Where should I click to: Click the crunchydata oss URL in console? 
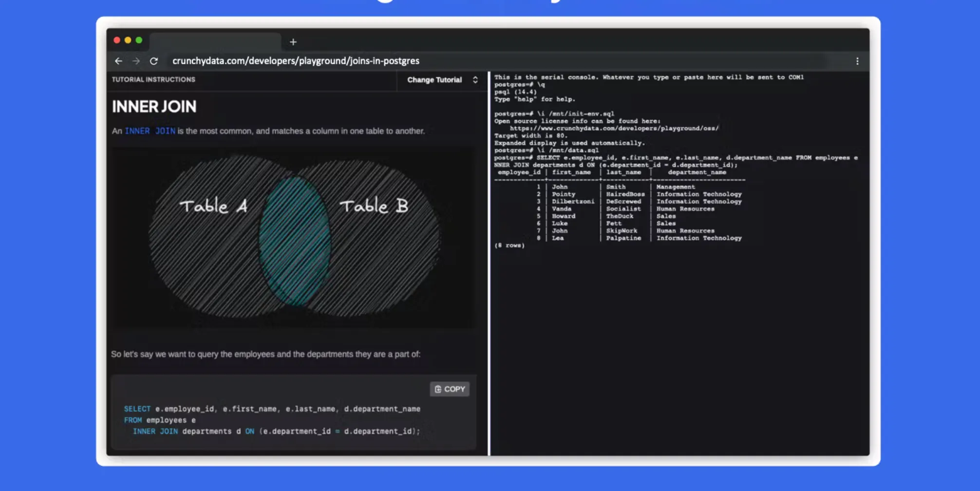pos(614,128)
